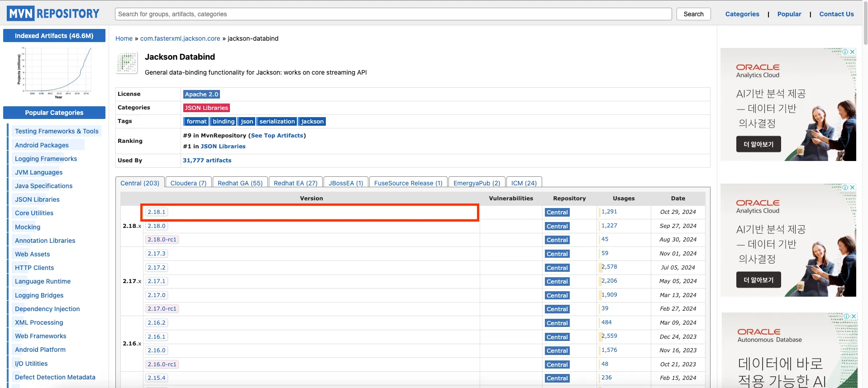Click the Popular Categories header
868x388 pixels.
tap(54, 113)
